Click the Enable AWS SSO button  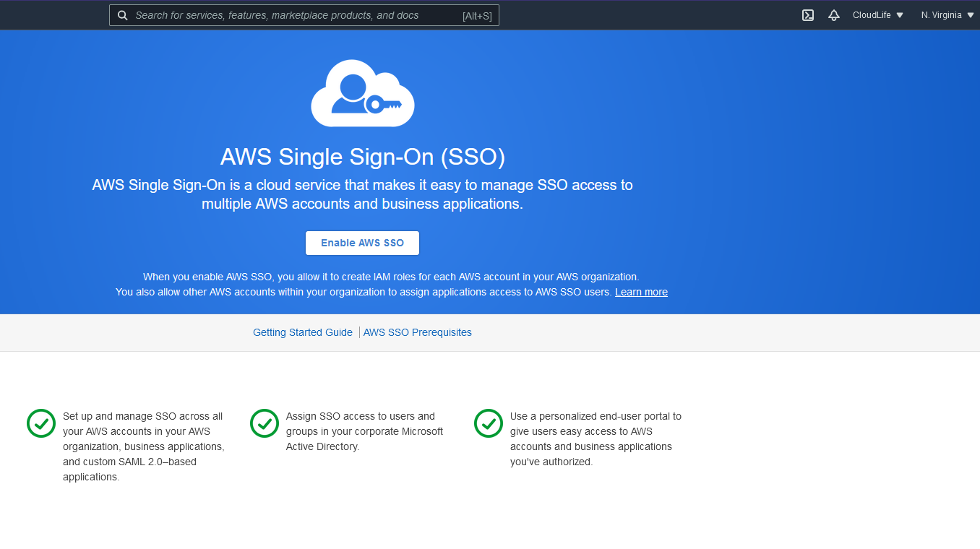coord(362,243)
